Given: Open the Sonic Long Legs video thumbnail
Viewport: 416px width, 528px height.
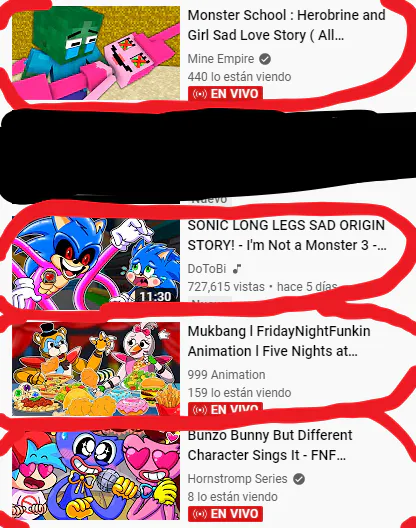Looking at the screenshot, I should coord(96,263).
